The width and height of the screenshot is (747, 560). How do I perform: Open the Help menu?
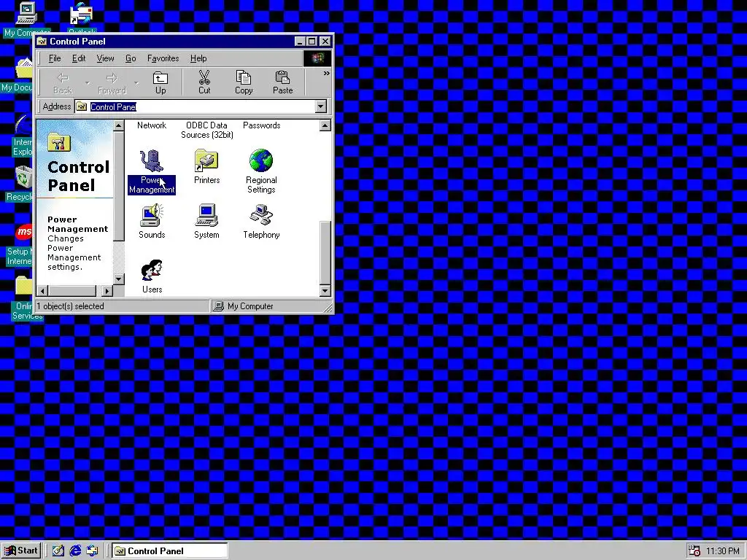(198, 58)
